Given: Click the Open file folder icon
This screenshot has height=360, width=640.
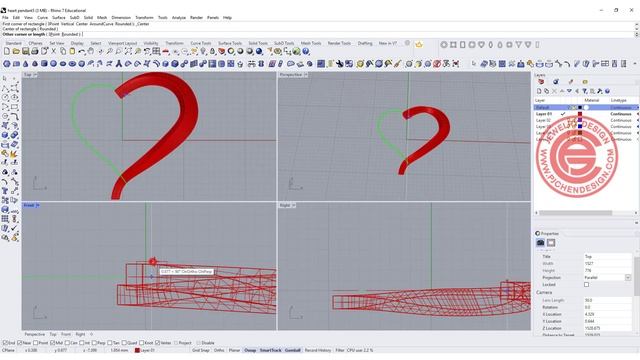Looking at the screenshot, I should click(x=16, y=51).
